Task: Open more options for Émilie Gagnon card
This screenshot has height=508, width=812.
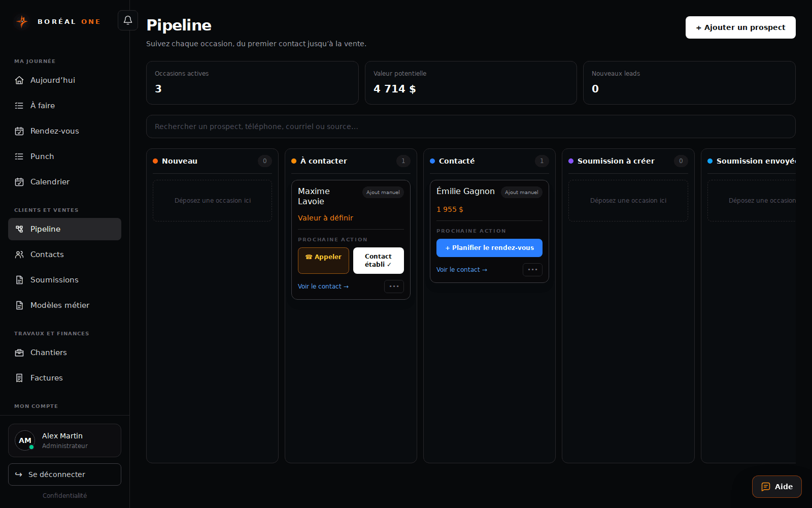Action: (532, 270)
